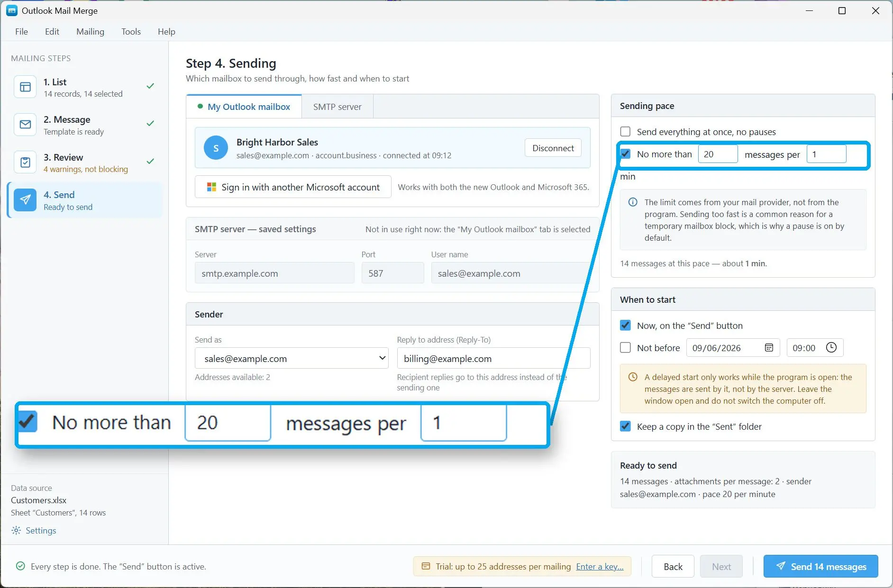This screenshot has width=893, height=588.
Task: Toggle Keep a copy in Sent folder
Action: pos(625,426)
